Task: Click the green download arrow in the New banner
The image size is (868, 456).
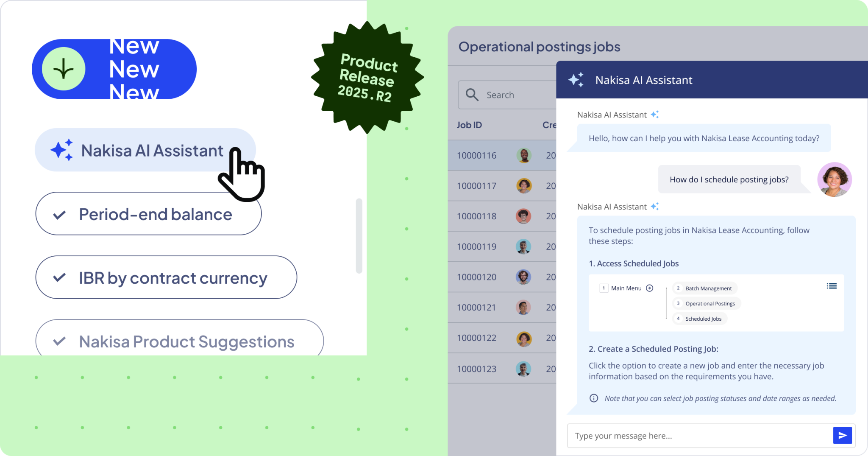Action: pos(63,69)
